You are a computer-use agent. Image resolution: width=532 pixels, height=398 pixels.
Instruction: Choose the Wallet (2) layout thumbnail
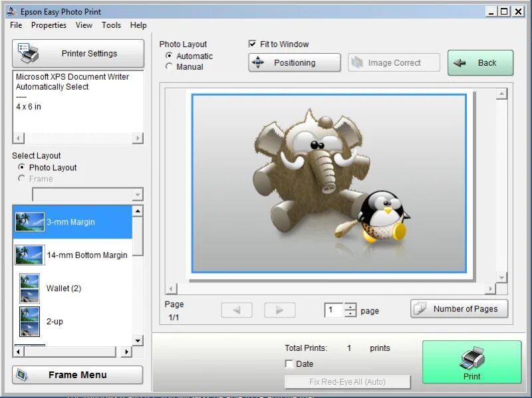(29, 288)
